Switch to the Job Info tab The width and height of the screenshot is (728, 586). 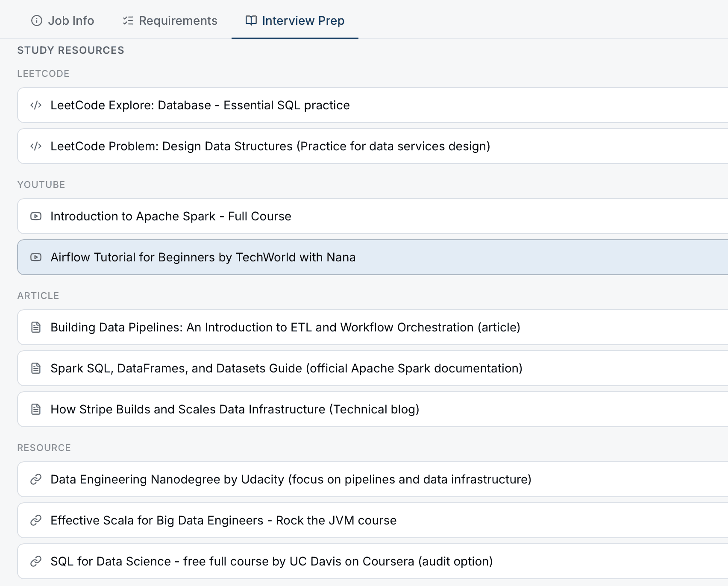tap(62, 21)
